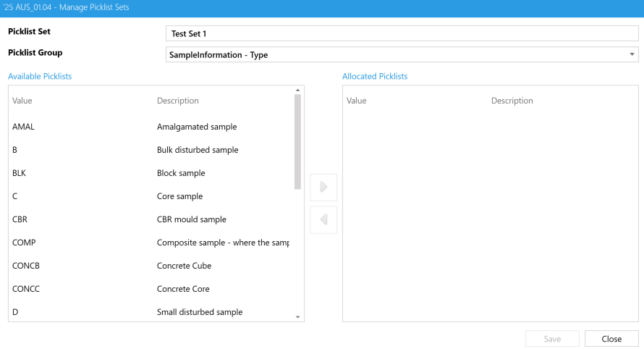The image size is (644, 349).
Task: Choose the Core sample entry
Action: 151,196
